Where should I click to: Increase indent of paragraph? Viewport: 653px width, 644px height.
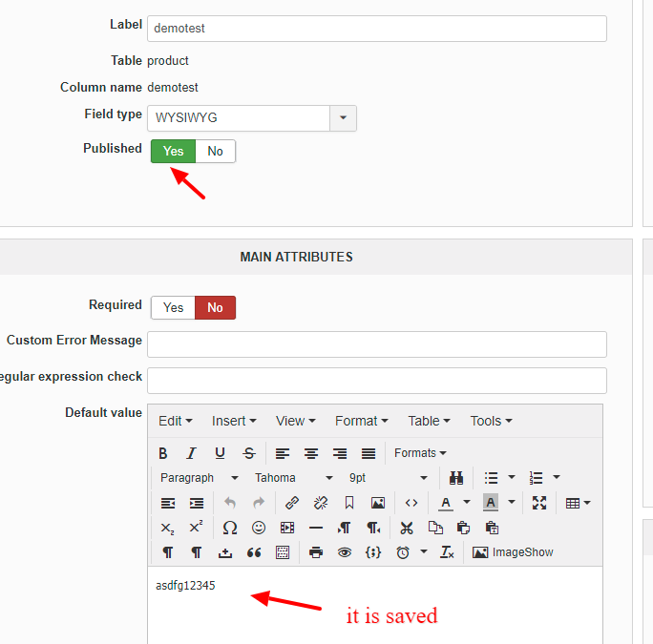(x=197, y=503)
